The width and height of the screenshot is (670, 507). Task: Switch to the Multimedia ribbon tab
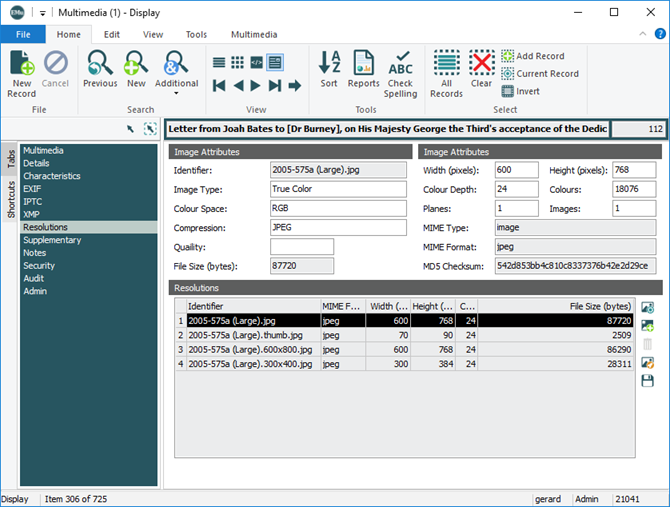253,34
